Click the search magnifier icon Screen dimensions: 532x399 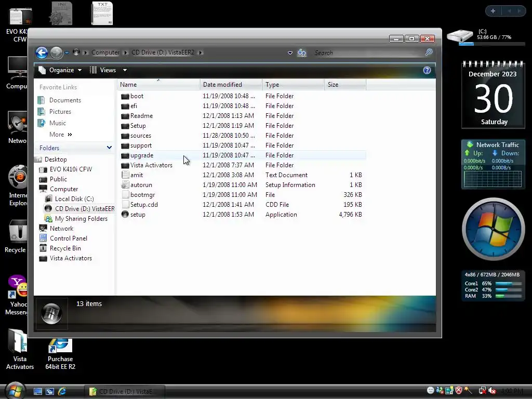tap(429, 52)
